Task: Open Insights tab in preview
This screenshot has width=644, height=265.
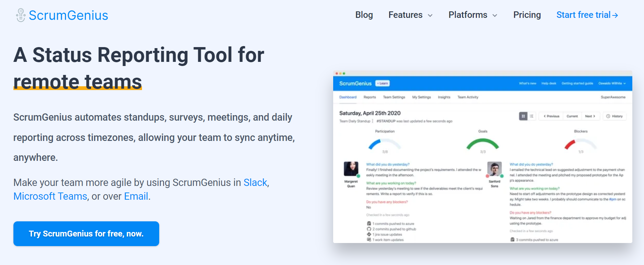Action: click(444, 97)
